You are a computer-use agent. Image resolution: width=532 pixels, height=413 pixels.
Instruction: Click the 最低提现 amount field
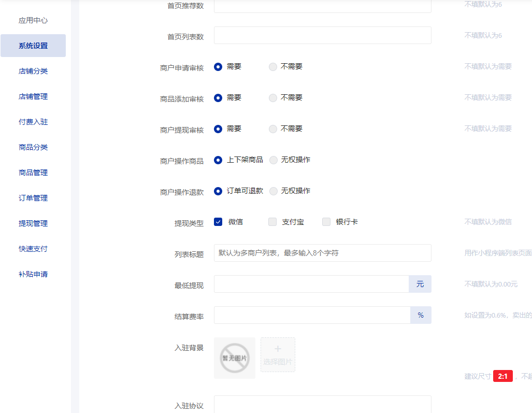[x=311, y=284]
